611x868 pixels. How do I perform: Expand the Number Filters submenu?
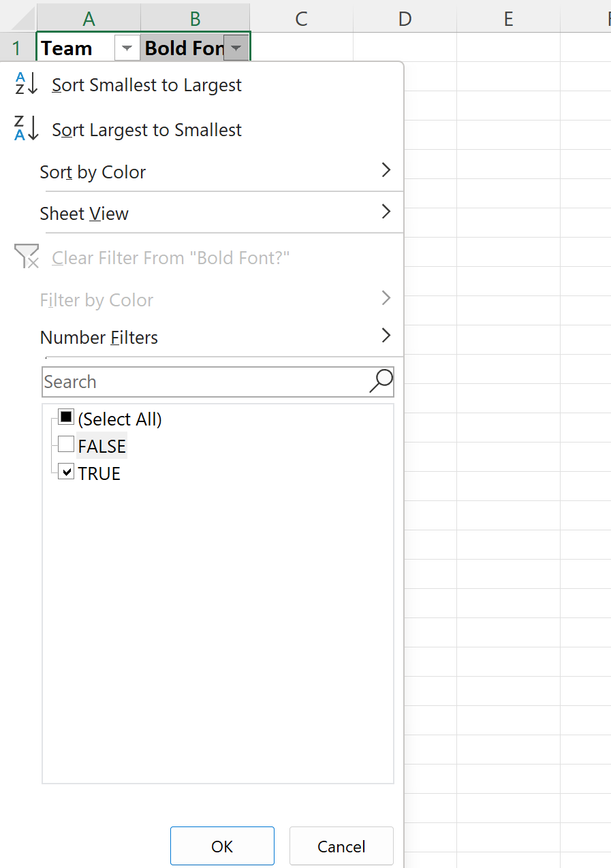(x=217, y=337)
